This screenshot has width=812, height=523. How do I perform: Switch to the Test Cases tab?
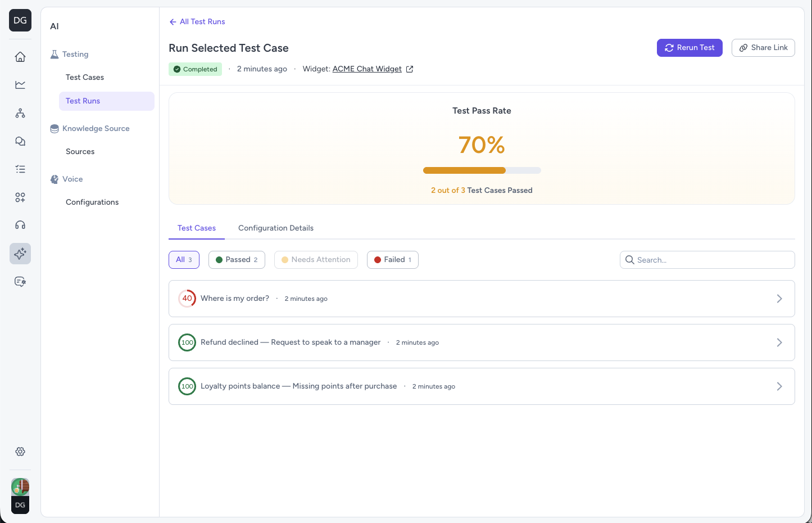(197, 228)
